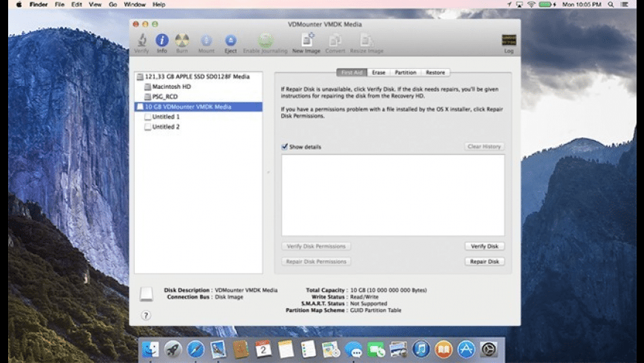Screen dimensions: 644x363
Task: Select the Untitled 1 volume
Action: click(198, 117)
